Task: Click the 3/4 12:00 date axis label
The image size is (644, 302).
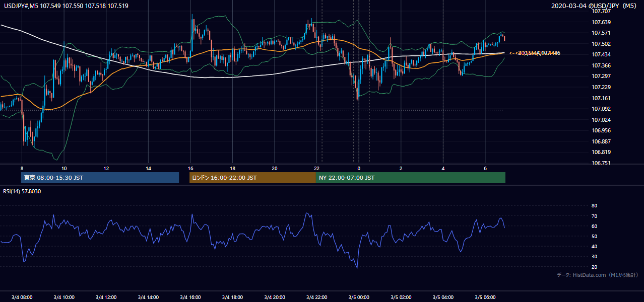Action: [106, 297]
